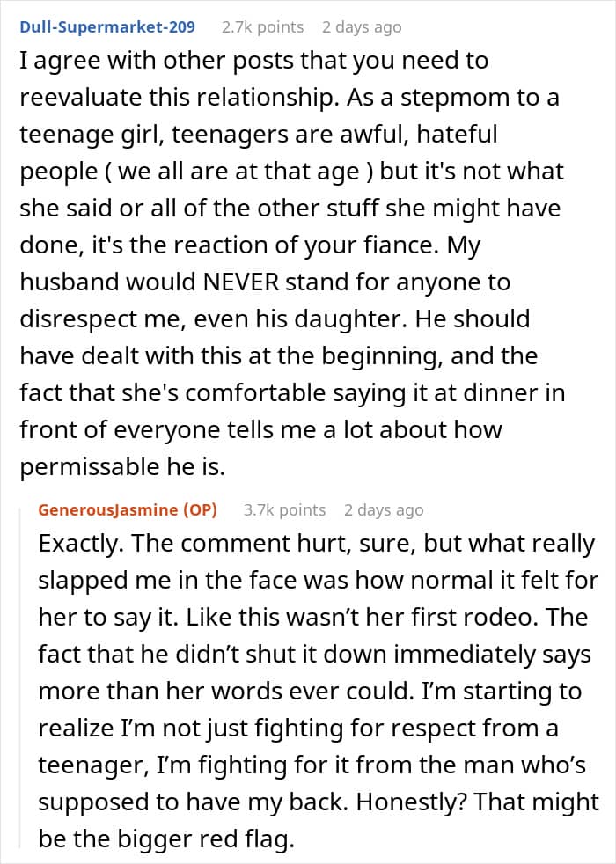The width and height of the screenshot is (616, 864).
Task: Click the 3.7k points score
Action: tap(284, 509)
